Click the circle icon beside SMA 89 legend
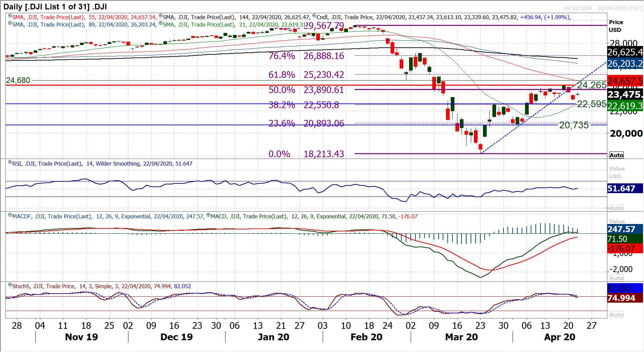This screenshot has height=352, width=644. pyautogui.click(x=10, y=23)
